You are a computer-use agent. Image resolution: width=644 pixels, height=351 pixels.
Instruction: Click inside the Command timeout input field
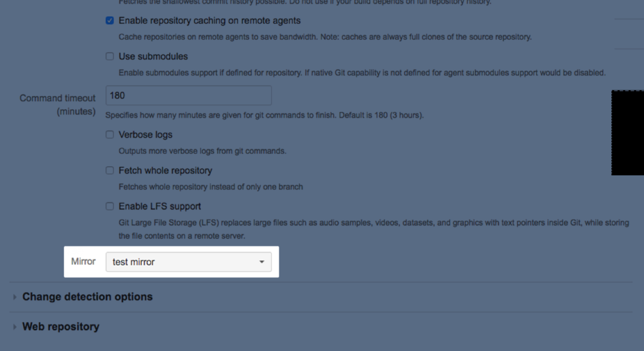[x=188, y=95]
